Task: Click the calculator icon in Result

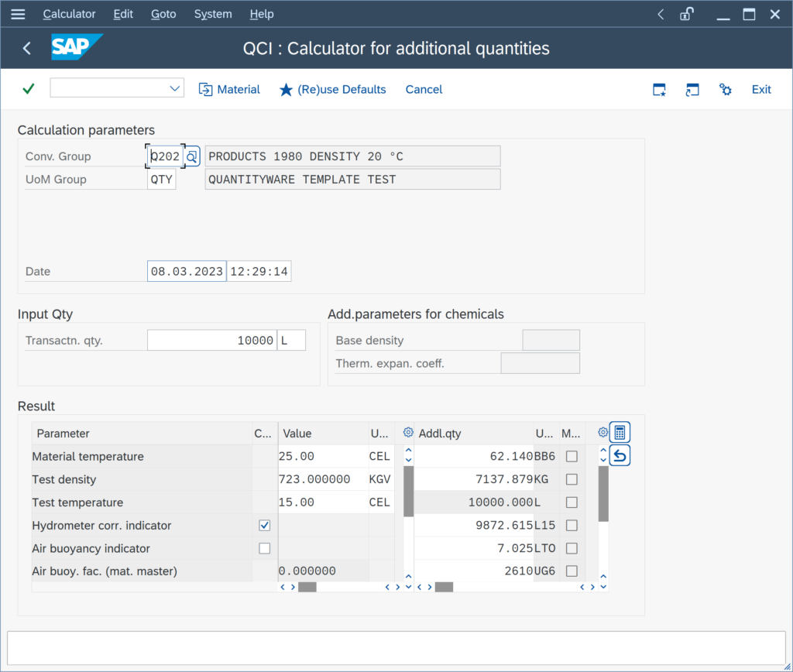Action: (620, 432)
